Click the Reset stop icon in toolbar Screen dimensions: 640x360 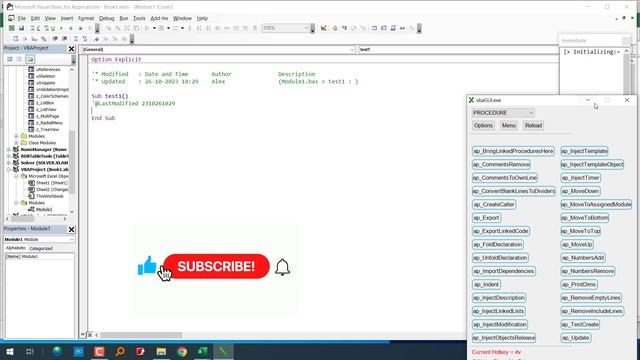(x=80, y=28)
